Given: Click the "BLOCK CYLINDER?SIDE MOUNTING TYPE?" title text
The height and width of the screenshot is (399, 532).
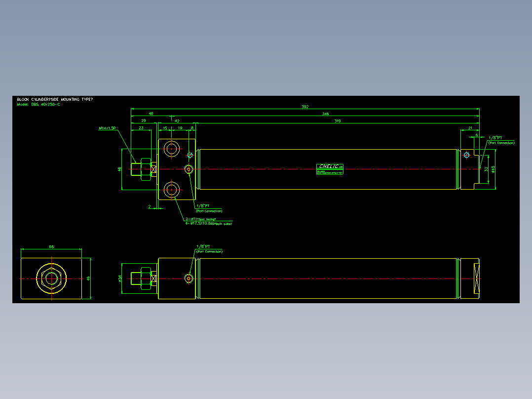Looking at the screenshot, I should click(x=55, y=99).
